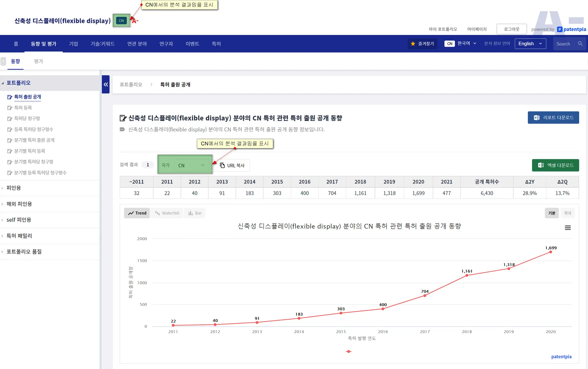This screenshot has width=588, height=369.
Task: Open the 기업 navigation menu
Action: pos(73,44)
